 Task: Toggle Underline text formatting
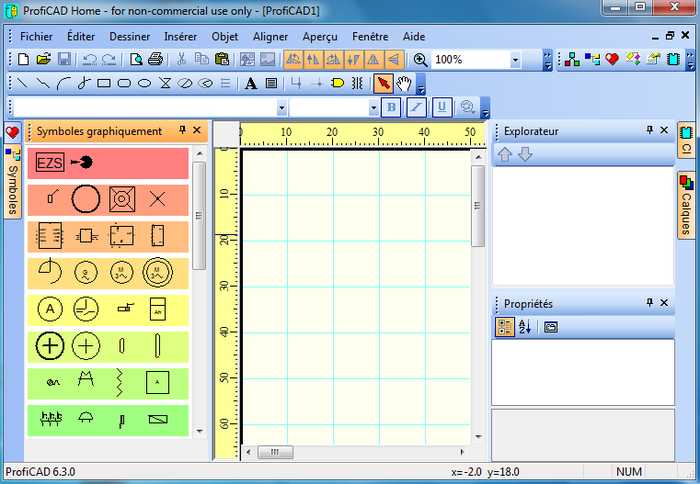[x=442, y=108]
